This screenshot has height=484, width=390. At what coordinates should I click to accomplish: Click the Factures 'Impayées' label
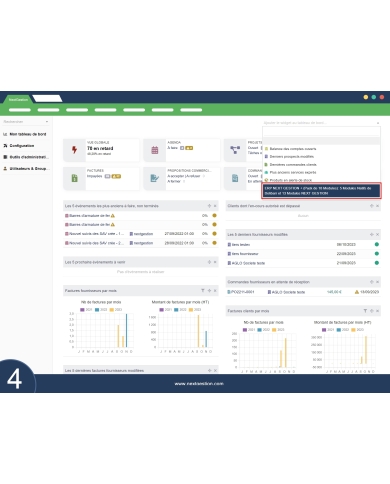click(x=95, y=176)
